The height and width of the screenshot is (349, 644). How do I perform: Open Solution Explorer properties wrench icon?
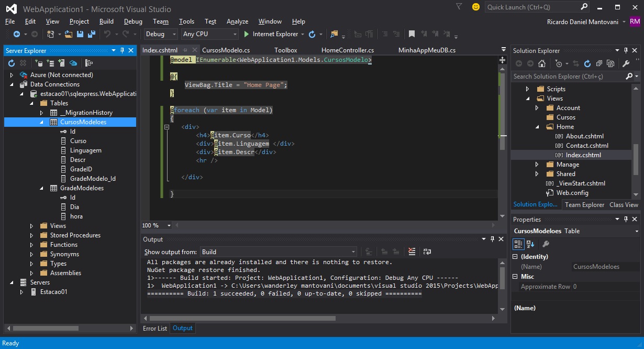[626, 63]
